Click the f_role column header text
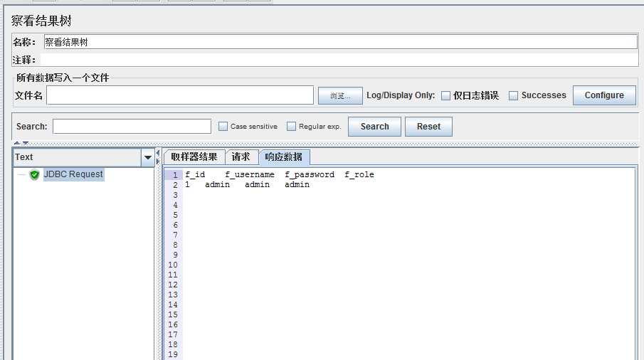 coord(359,175)
